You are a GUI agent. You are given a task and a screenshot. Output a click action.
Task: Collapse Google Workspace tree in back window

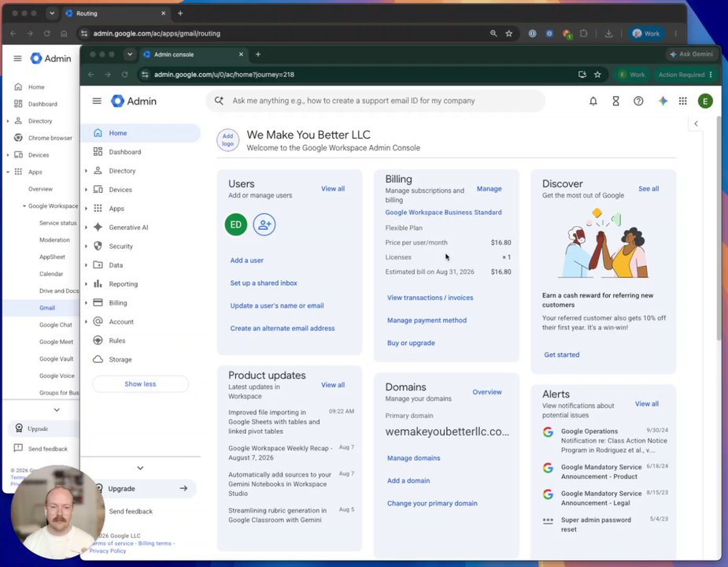tap(24, 206)
